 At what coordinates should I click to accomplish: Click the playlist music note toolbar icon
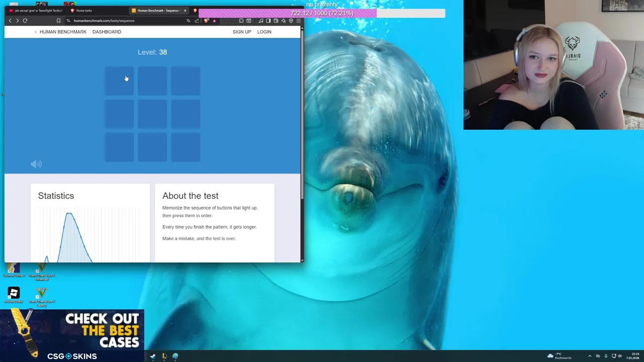pyautogui.click(x=261, y=21)
